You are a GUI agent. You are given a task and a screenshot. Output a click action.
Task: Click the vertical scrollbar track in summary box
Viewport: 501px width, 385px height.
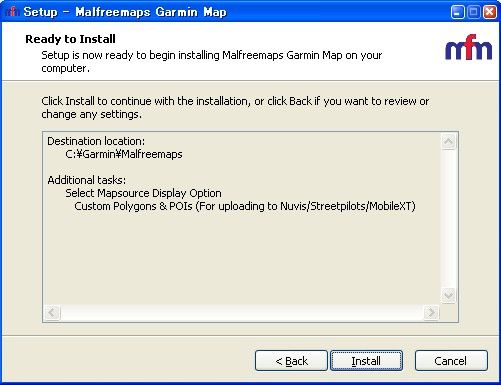click(x=448, y=218)
